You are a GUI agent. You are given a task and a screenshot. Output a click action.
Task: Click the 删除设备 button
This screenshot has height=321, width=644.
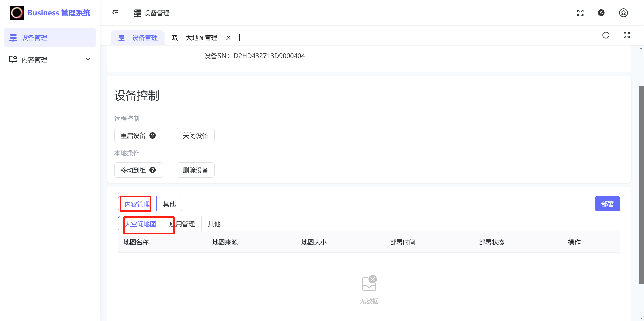tap(195, 170)
